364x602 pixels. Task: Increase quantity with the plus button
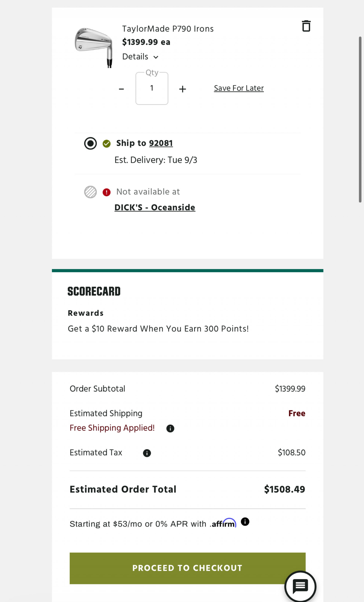[x=182, y=89]
